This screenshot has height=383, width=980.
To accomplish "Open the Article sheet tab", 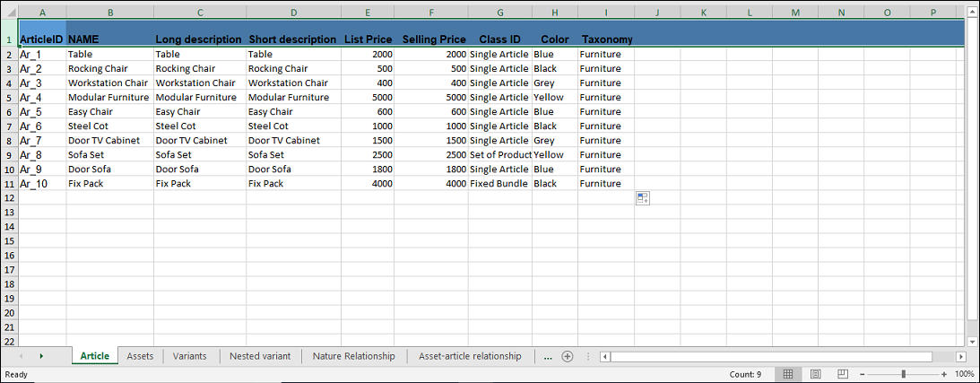I will click(95, 356).
